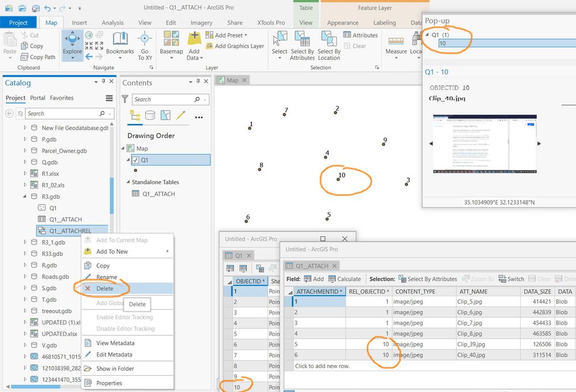Open the Imagery ribbon tab
Image resolution: width=576 pixels, height=392 pixels.
coord(201,22)
